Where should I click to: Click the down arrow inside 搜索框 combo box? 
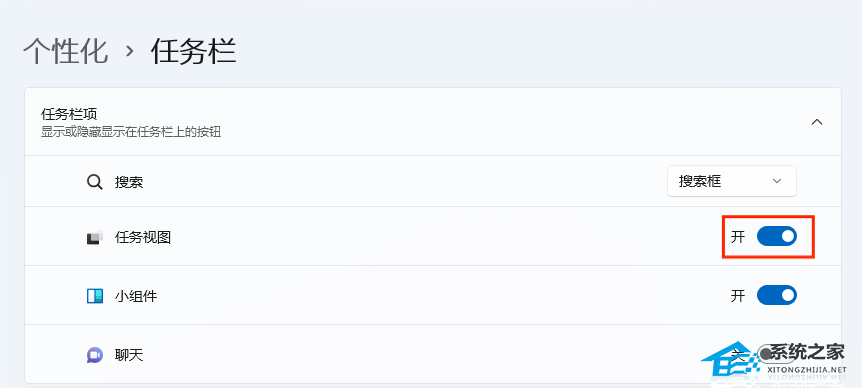tap(776, 181)
